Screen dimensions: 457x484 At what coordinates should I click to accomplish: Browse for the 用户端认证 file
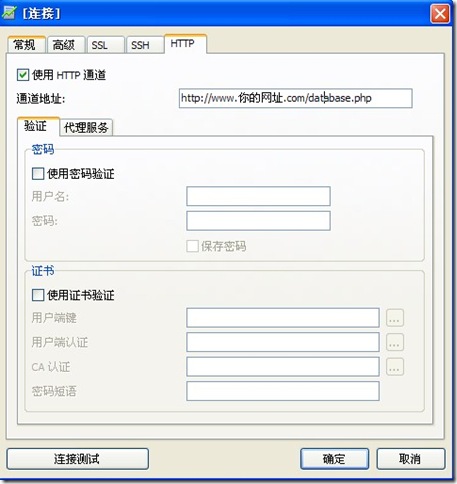pos(395,342)
